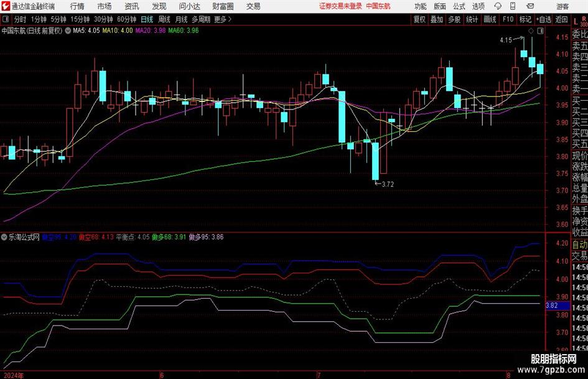Select the 日线 daily period tab
This screenshot has height=379, width=588.
point(147,19)
